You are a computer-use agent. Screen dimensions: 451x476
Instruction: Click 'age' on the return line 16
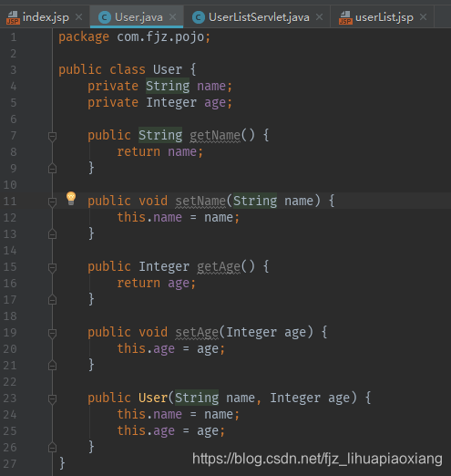click(179, 284)
